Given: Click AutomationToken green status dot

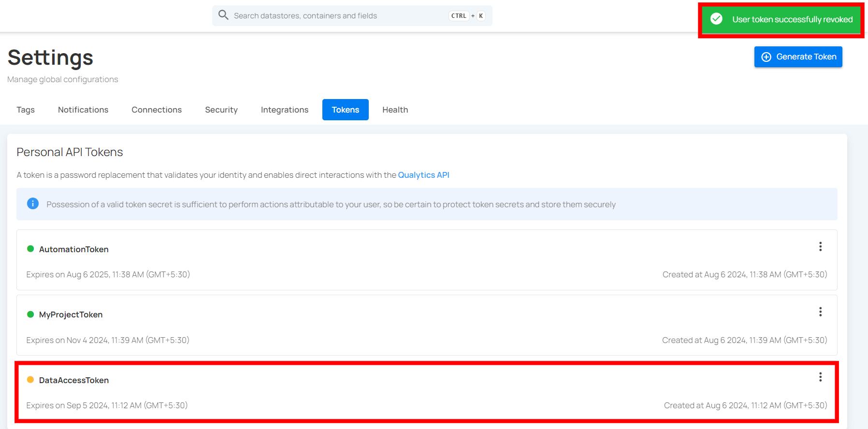Looking at the screenshot, I should (30, 249).
